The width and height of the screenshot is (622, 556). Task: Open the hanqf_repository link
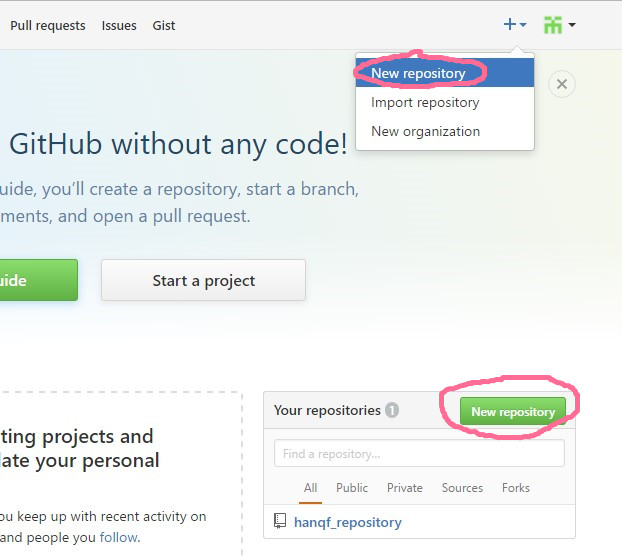(348, 522)
